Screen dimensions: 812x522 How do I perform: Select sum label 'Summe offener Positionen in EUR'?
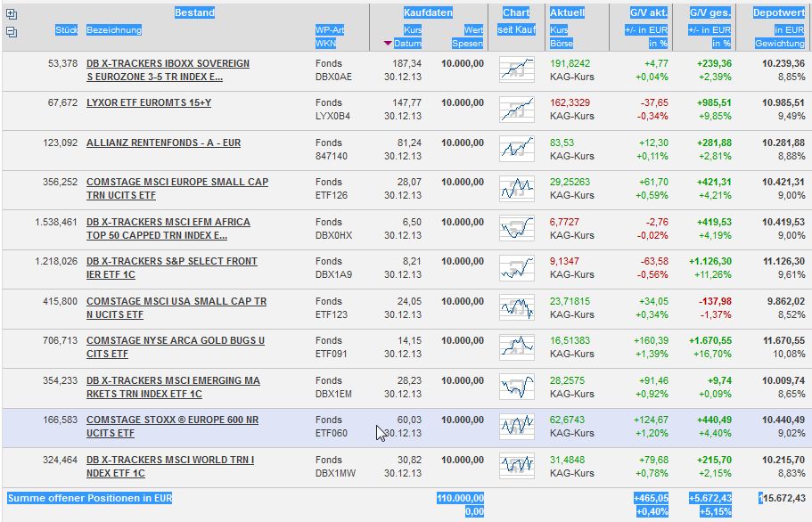pyautogui.click(x=90, y=498)
